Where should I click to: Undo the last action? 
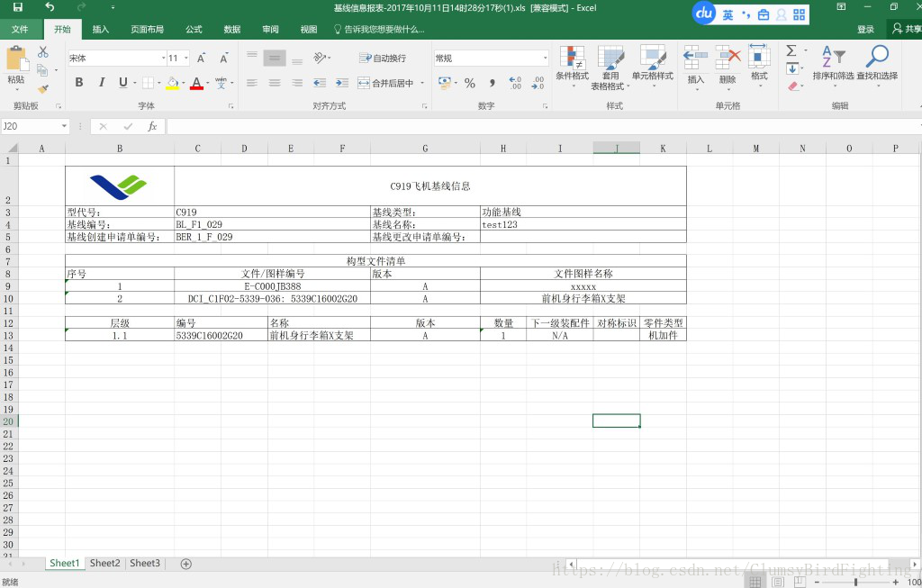[50, 7]
